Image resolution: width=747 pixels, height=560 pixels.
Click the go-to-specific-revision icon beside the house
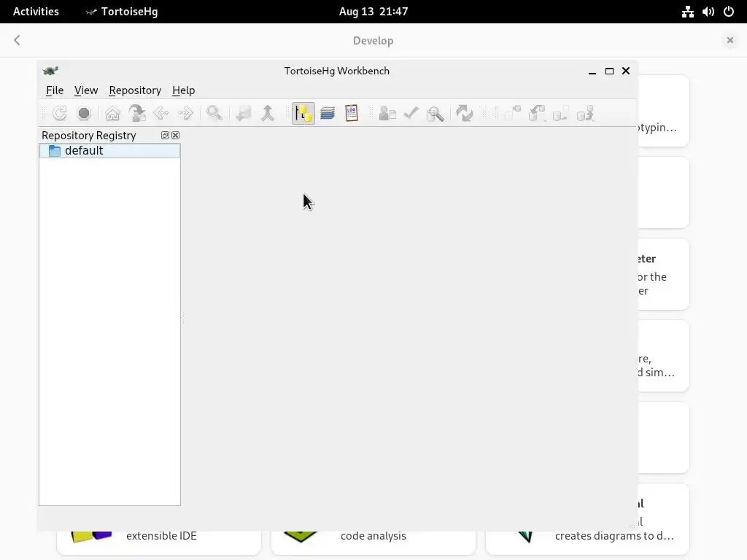pyautogui.click(x=137, y=113)
